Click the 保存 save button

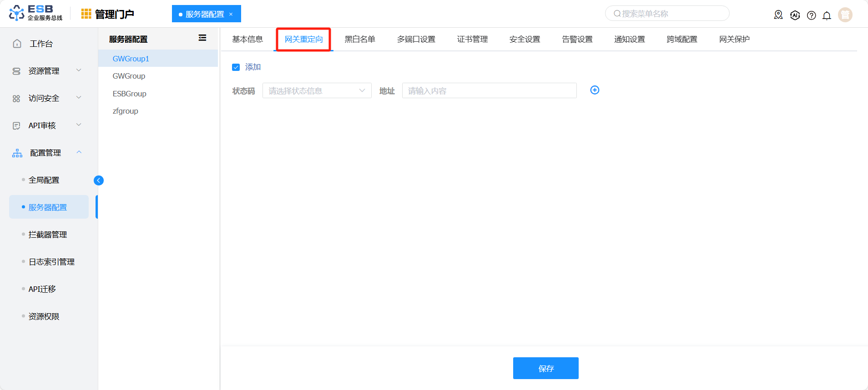545,368
